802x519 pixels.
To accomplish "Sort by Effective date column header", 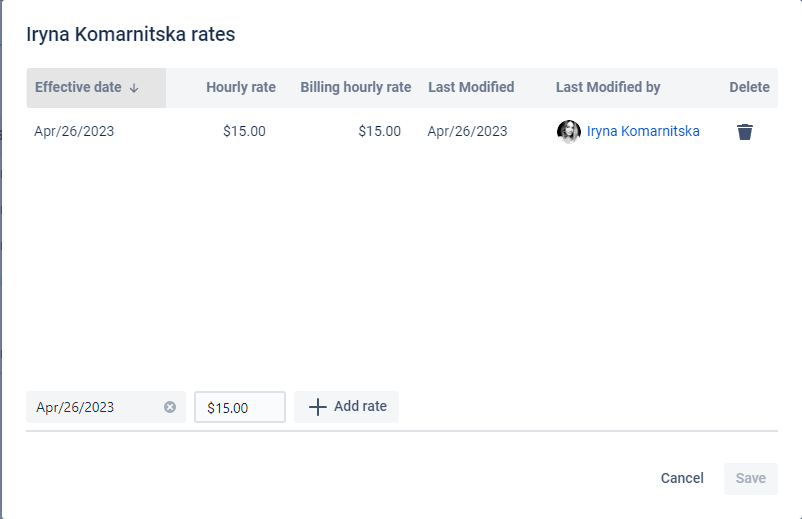I will click(78, 87).
